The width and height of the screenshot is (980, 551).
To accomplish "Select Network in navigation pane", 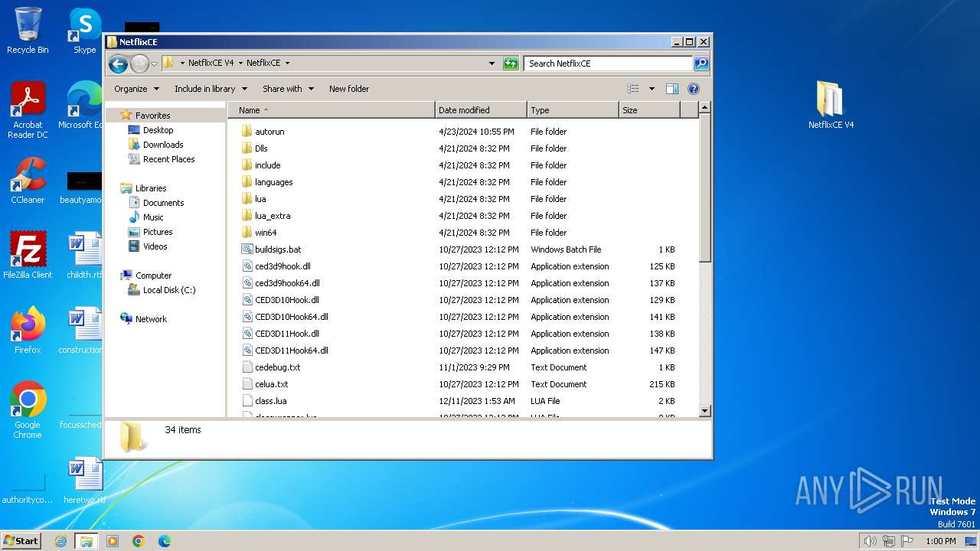I will (151, 319).
